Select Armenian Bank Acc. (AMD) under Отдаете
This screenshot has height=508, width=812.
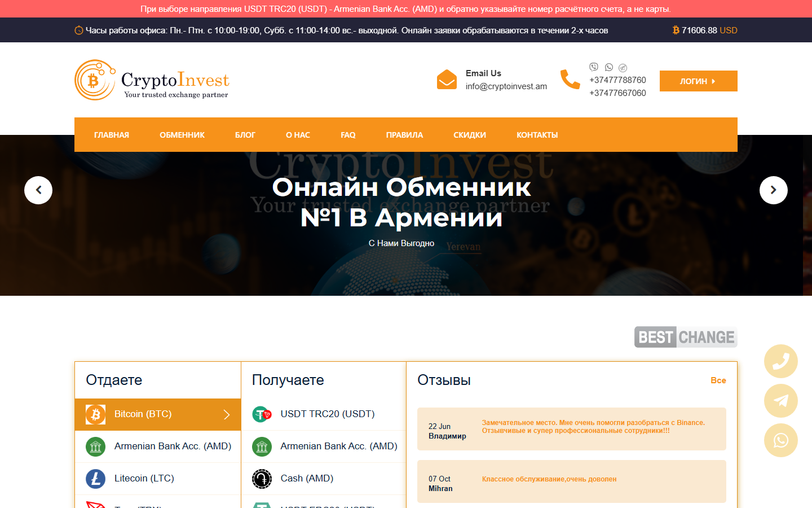158,446
